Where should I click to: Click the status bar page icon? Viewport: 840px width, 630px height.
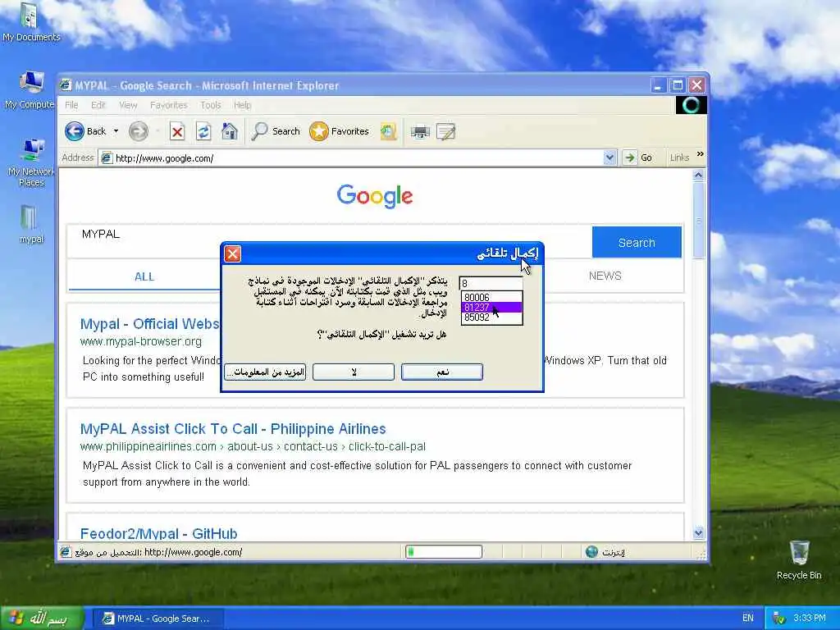tap(66, 552)
